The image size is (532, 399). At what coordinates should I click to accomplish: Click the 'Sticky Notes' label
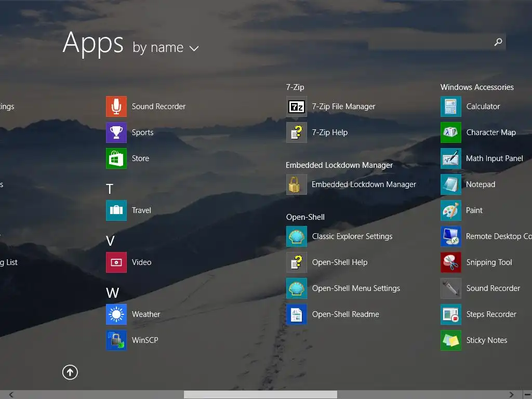click(486, 340)
